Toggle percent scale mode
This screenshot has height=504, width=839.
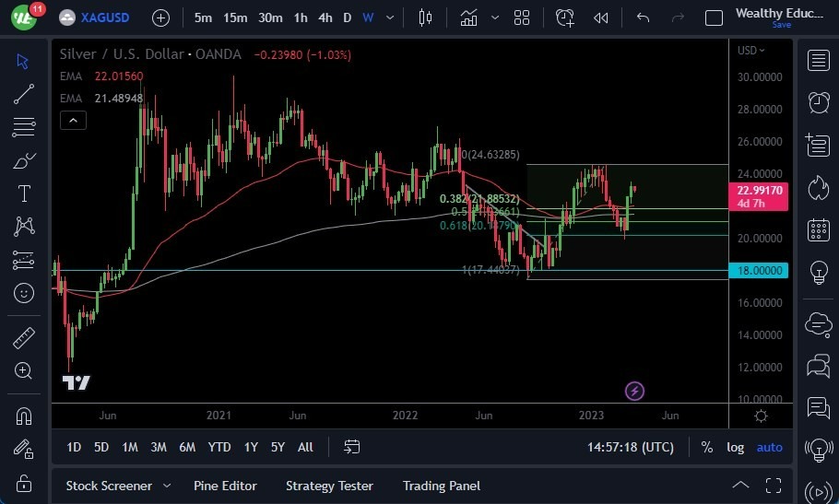(706, 447)
